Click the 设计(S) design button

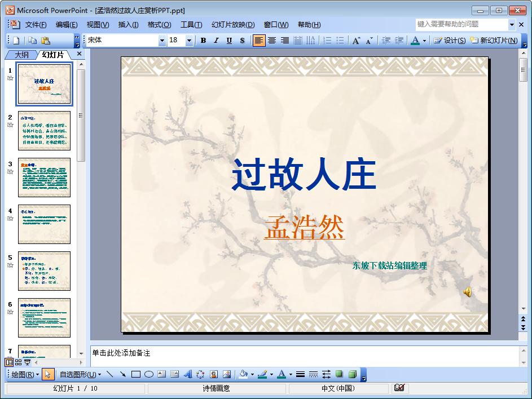pyautogui.click(x=450, y=41)
